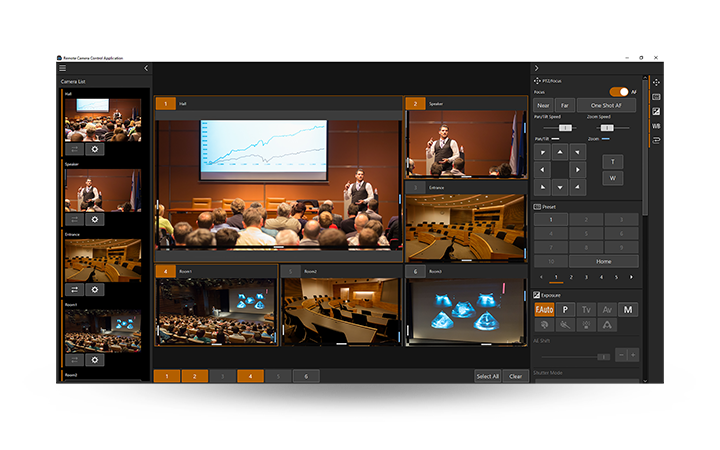This screenshot has height=450, width=720.
Task: Collapse the right control panel with chevron
Action: [537, 68]
